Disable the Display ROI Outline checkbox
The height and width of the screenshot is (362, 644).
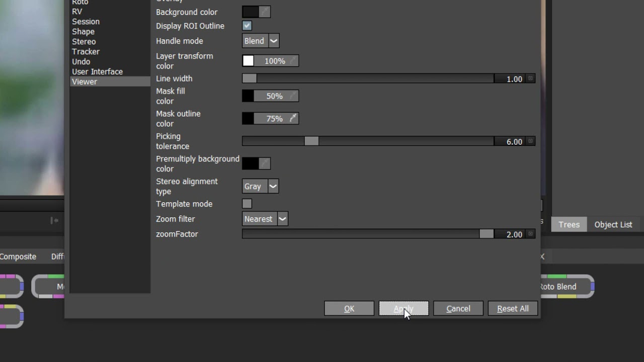pos(247,26)
